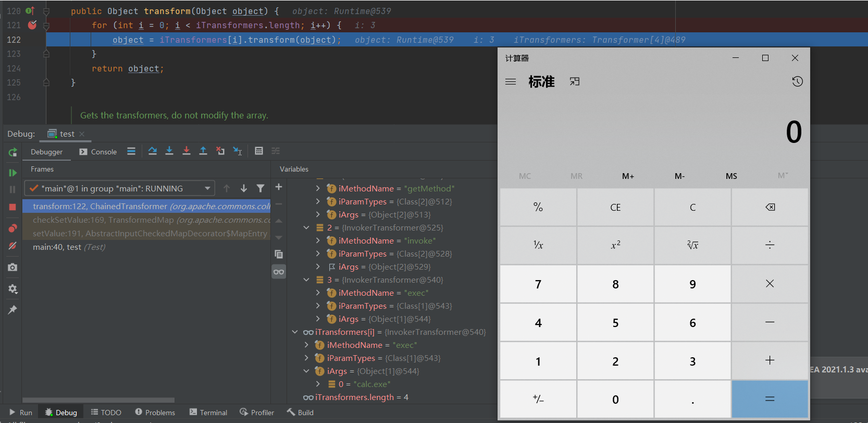
Task: Open debugger settings gear icon
Action: tap(13, 288)
